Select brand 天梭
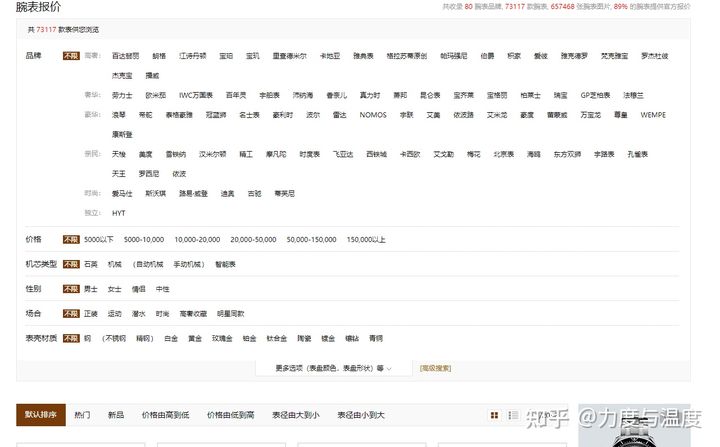The image size is (720, 447). point(119,154)
